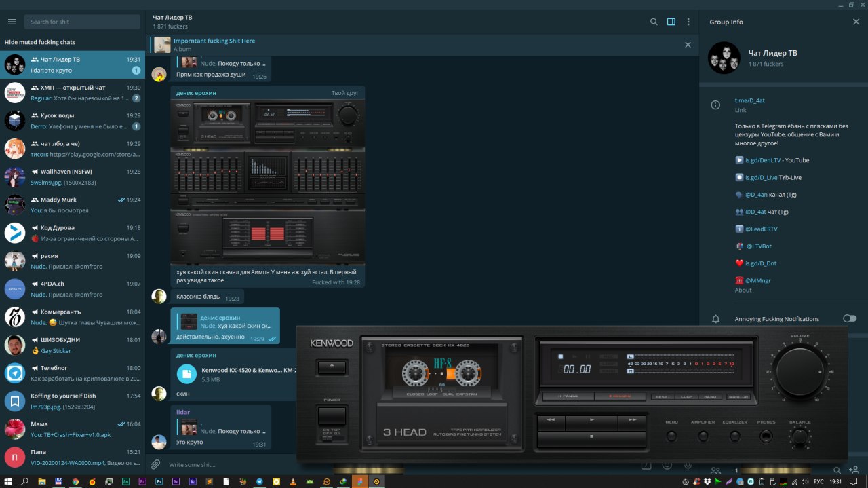Click the RESET button on the deck
The image size is (868, 488).
(x=663, y=396)
